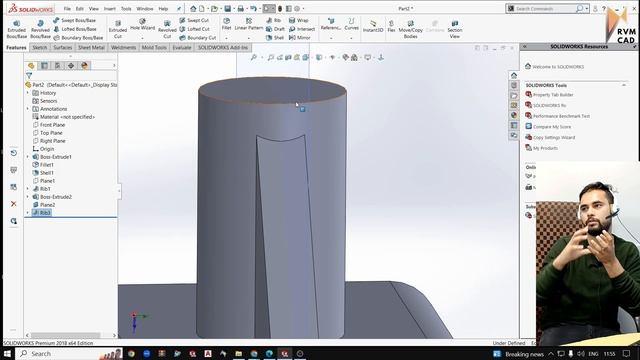Open the Tools menu

click(126, 9)
